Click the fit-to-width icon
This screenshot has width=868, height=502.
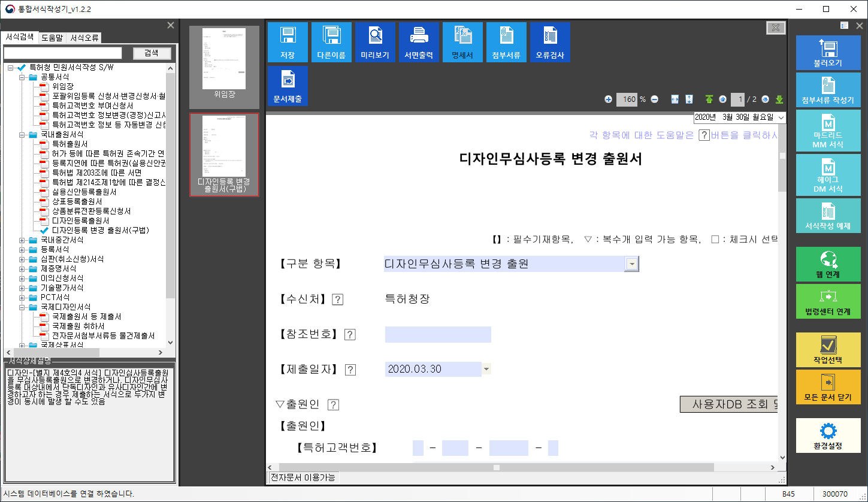tap(675, 99)
